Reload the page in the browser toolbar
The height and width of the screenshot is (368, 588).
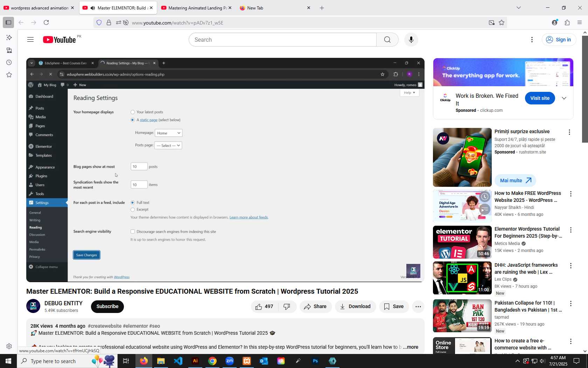tap(46, 22)
